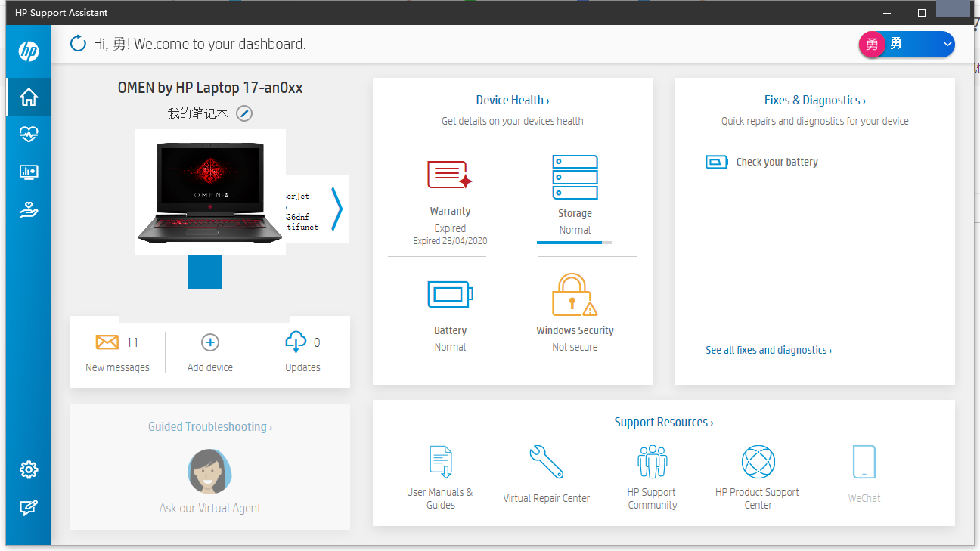Screen dimensions: 980x551
Task: Open Settings from the sidebar gear
Action: pos(28,469)
